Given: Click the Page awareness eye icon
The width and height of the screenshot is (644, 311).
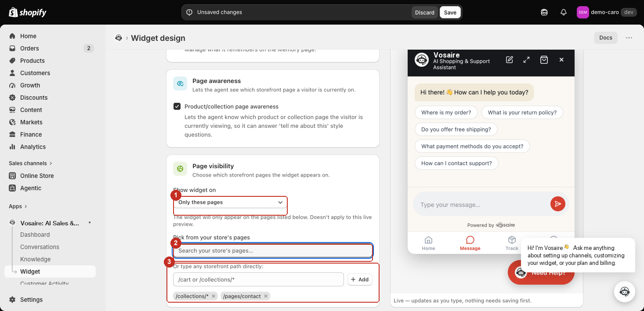Looking at the screenshot, I should (x=180, y=83).
